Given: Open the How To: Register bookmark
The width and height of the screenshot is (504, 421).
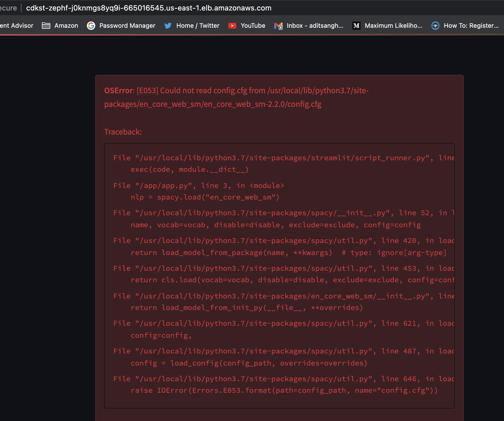Looking at the screenshot, I should (471, 26).
